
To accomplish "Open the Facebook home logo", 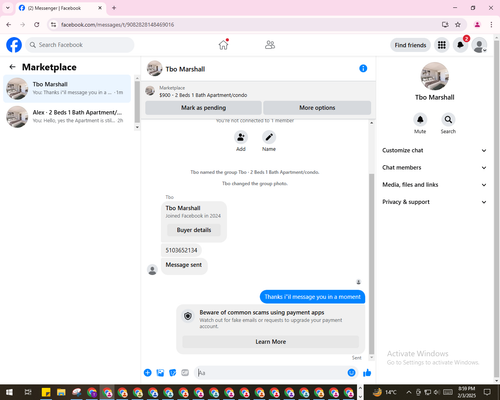I will pyautogui.click(x=14, y=45).
